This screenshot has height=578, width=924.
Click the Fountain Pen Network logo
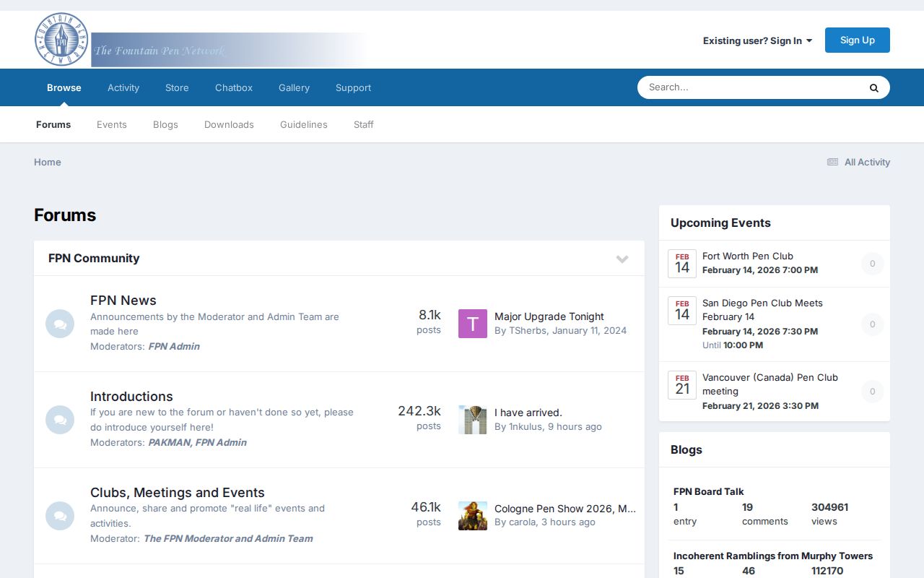61,40
